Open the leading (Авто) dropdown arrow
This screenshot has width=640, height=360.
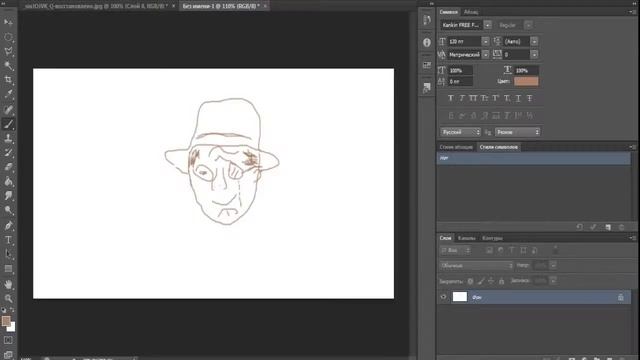[x=534, y=41]
